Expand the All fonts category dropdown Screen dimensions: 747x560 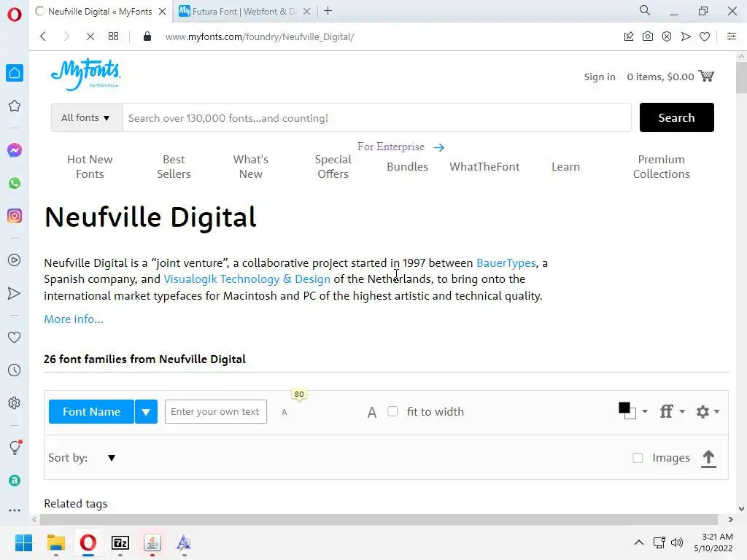(x=86, y=117)
